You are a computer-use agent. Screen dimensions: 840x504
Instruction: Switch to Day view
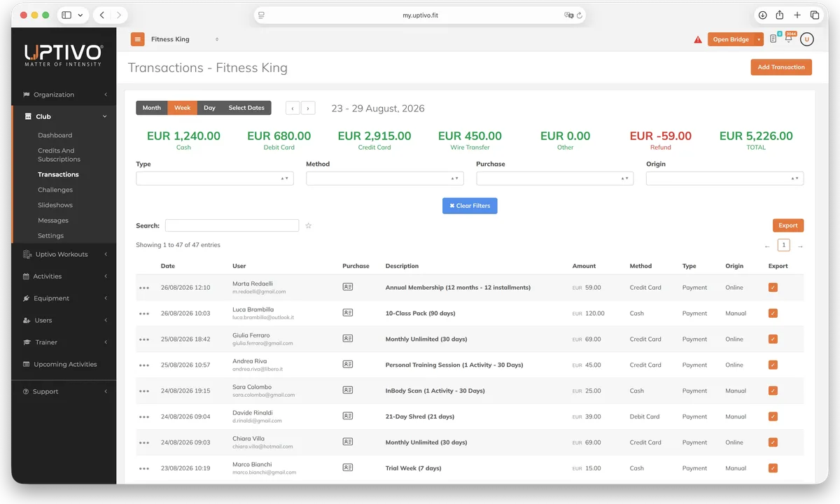209,108
